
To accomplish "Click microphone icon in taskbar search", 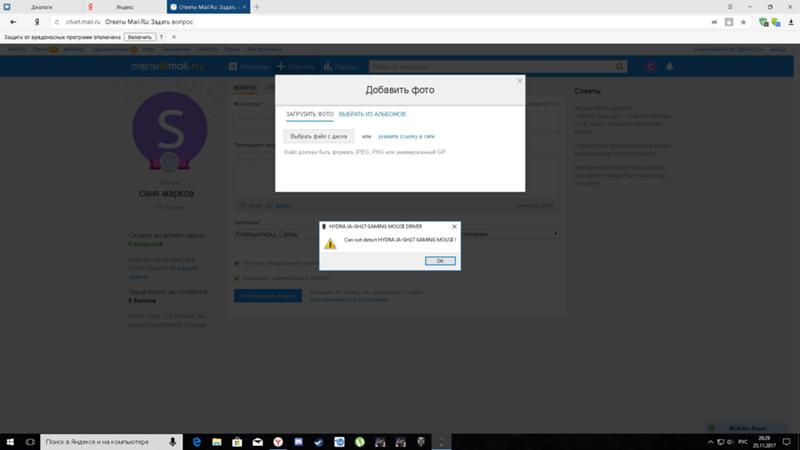I will coord(172,442).
